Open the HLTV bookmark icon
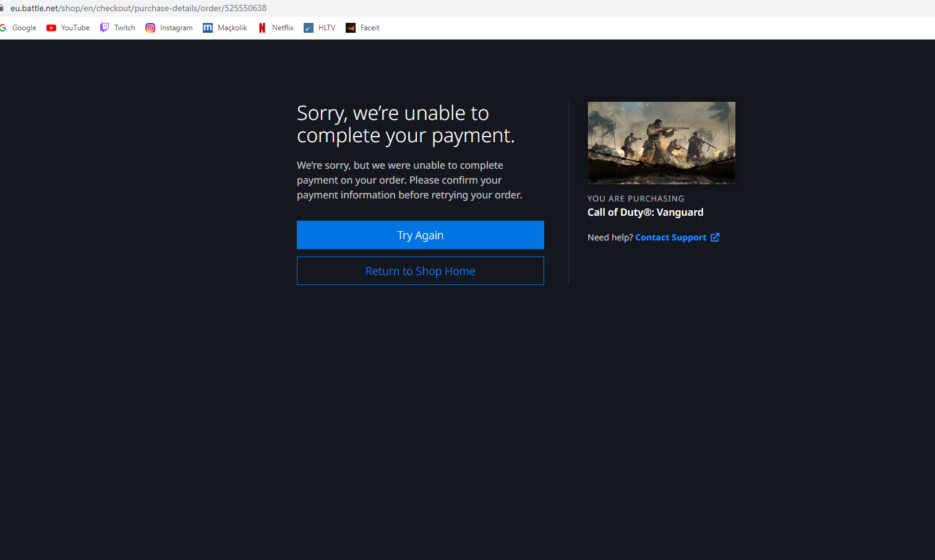Image resolution: width=935 pixels, height=560 pixels. pyautogui.click(x=309, y=28)
